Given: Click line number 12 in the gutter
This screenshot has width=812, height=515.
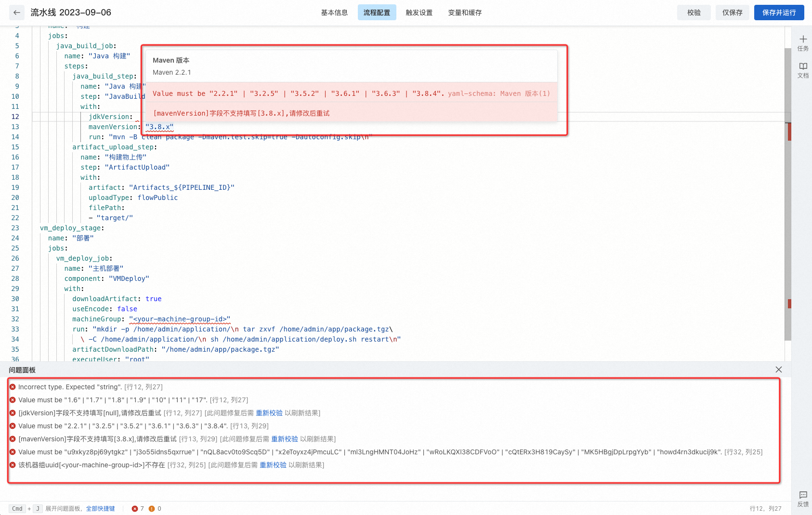Looking at the screenshot, I should (x=15, y=117).
